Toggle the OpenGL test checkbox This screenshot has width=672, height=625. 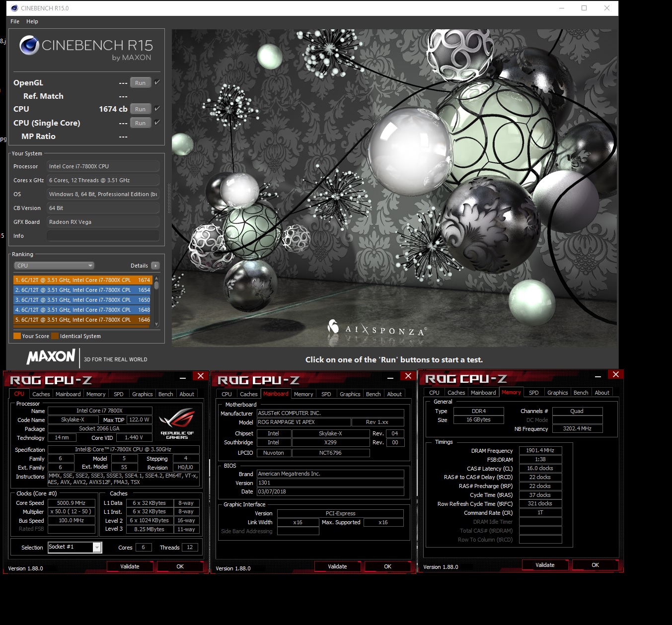tap(157, 82)
